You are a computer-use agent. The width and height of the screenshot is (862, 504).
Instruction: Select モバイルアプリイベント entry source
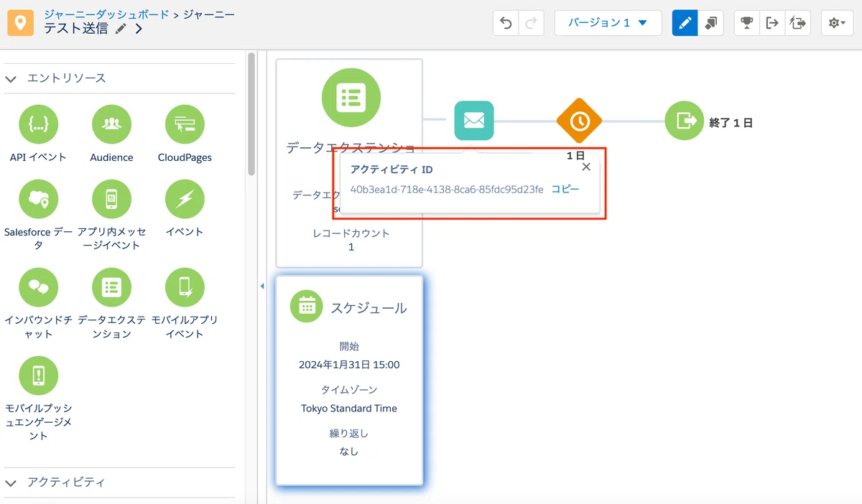pyautogui.click(x=185, y=303)
